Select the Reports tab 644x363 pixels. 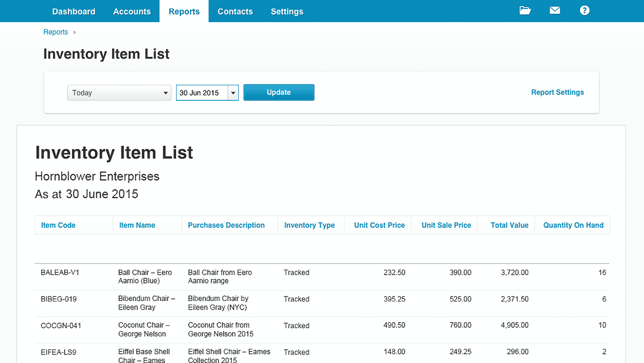pyautogui.click(x=184, y=12)
